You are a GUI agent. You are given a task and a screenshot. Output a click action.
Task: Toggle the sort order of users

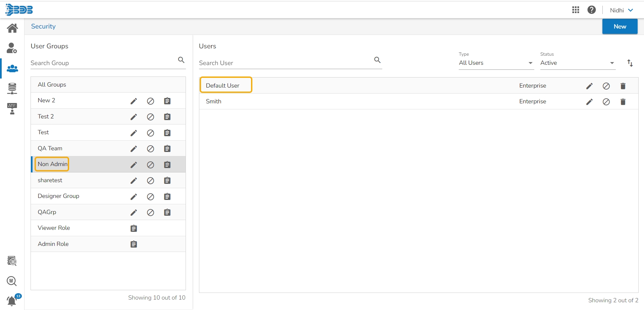pos(630,63)
